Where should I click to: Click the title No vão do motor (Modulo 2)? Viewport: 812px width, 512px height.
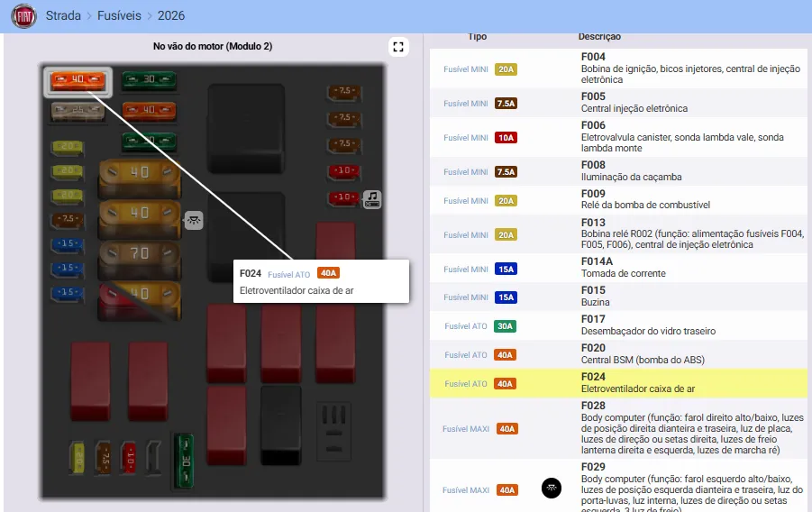tap(213, 46)
